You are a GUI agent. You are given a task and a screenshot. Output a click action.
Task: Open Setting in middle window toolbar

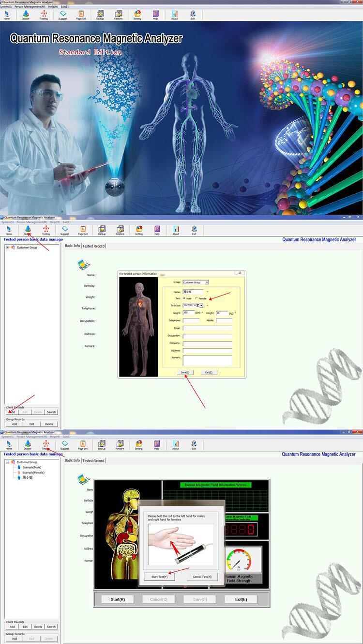pyautogui.click(x=139, y=230)
